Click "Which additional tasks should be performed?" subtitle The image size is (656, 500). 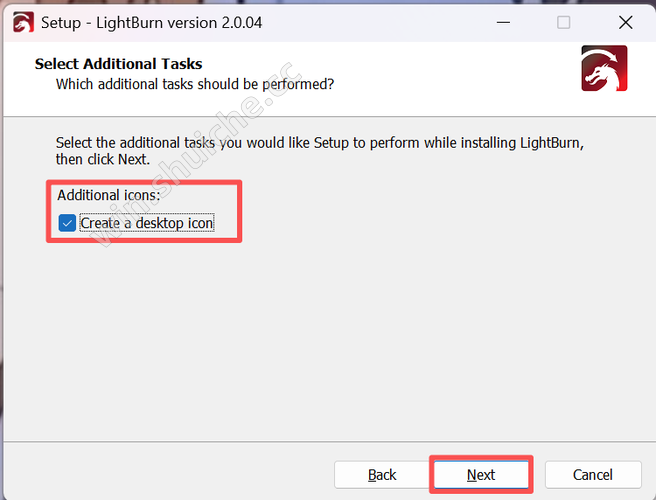pos(195,84)
